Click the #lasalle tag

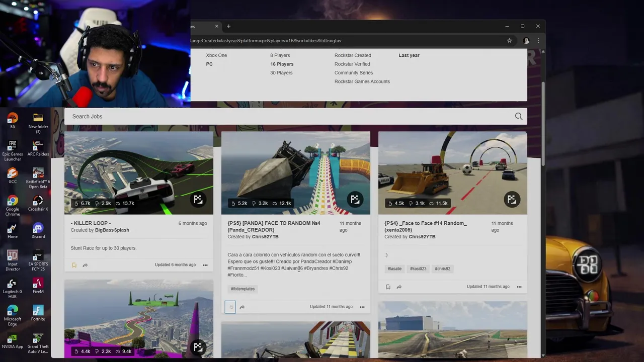tap(394, 268)
